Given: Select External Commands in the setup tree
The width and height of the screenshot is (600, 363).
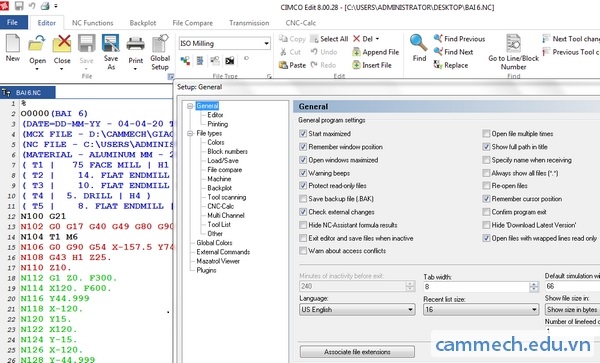Looking at the screenshot, I should coord(223,252).
